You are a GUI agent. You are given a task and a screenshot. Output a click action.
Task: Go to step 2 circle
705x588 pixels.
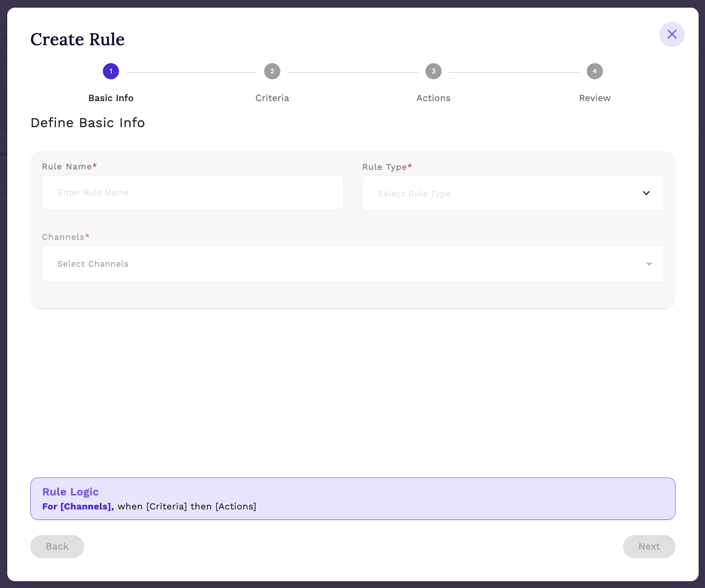pyautogui.click(x=272, y=71)
